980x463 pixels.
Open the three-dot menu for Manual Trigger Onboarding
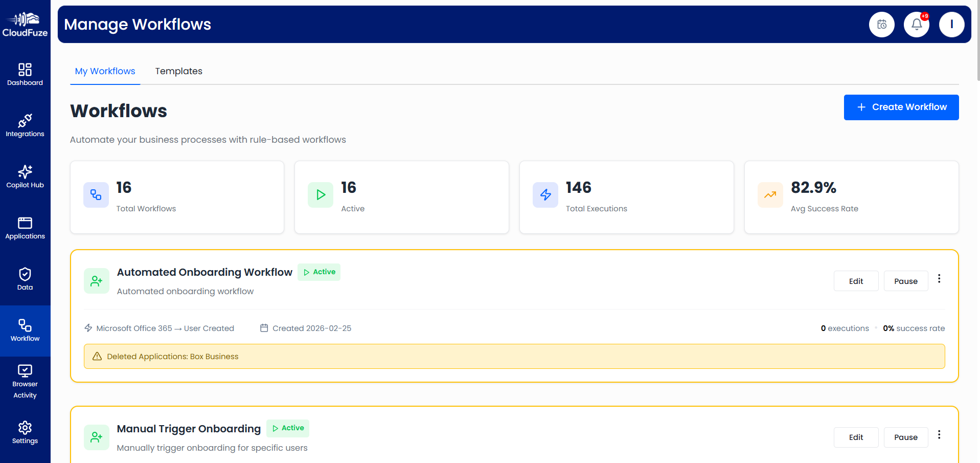pyautogui.click(x=939, y=435)
